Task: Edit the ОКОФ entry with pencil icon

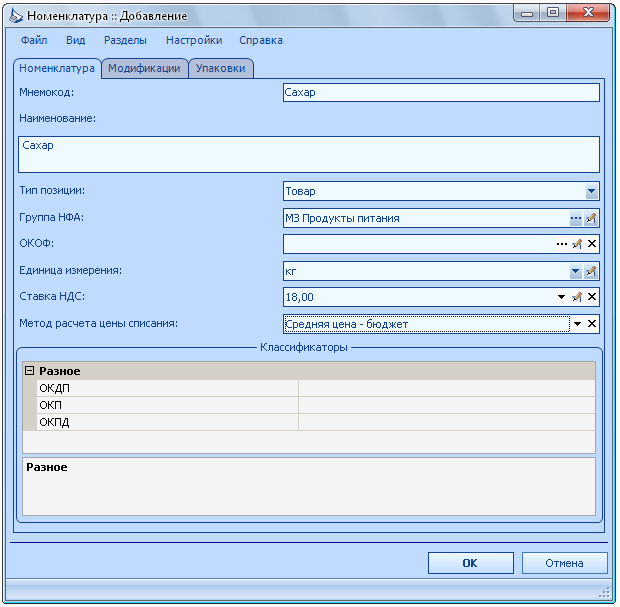Action: tap(577, 244)
